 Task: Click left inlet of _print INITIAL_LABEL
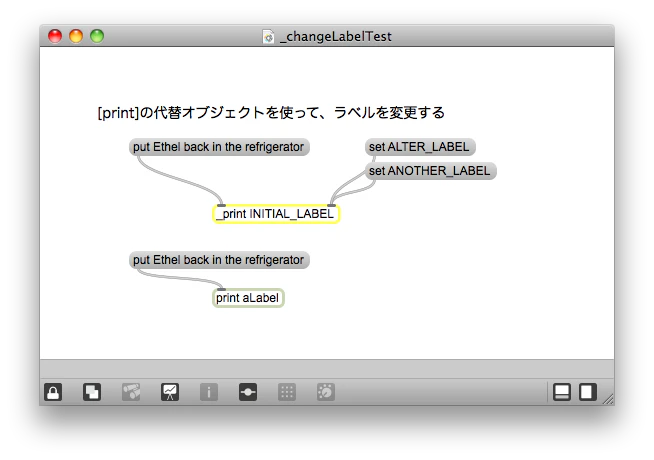pyautogui.click(x=221, y=205)
